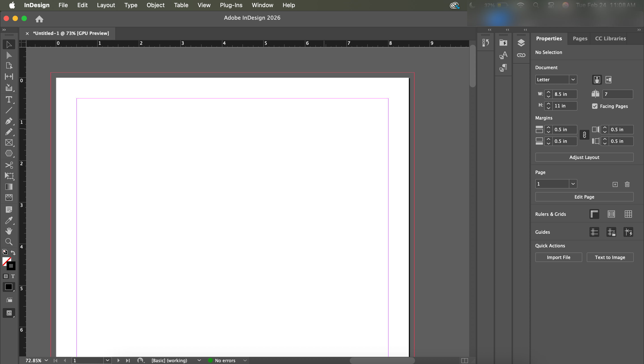Open the Links panel icon
Screen dimensions: 644x364
(521, 55)
